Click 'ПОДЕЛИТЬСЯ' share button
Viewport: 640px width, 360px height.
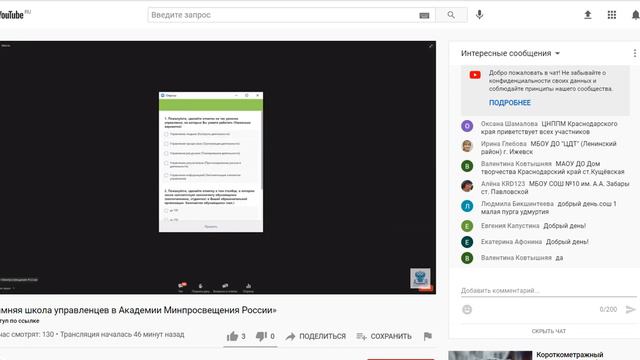coord(316,336)
